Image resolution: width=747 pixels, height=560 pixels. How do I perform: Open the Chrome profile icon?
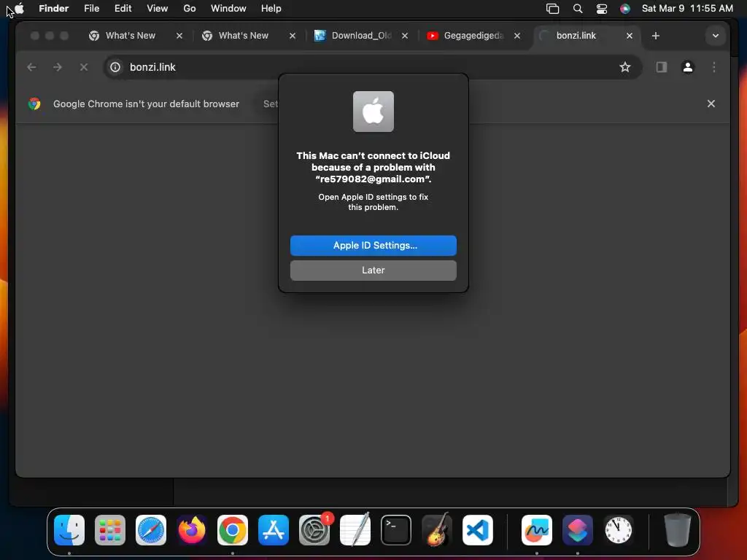tap(687, 67)
